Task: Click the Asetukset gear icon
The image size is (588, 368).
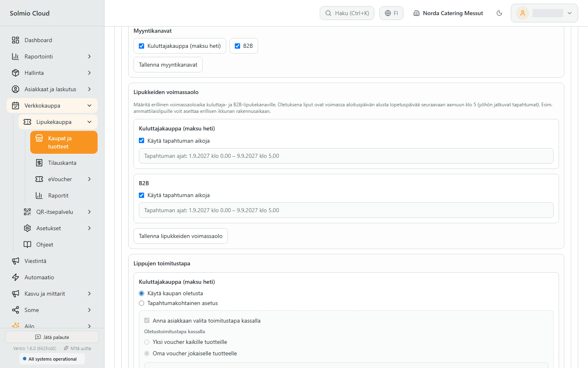Action: 27,228
